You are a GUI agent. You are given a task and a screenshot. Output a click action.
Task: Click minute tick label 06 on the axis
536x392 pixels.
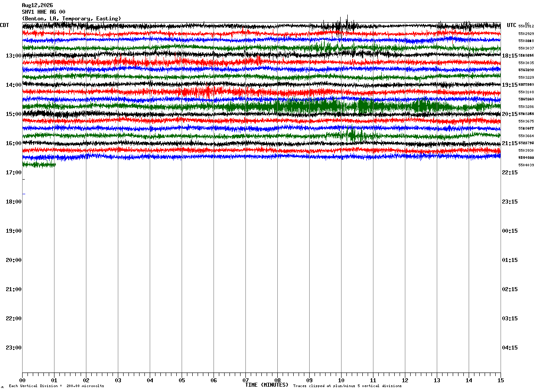[214, 380]
